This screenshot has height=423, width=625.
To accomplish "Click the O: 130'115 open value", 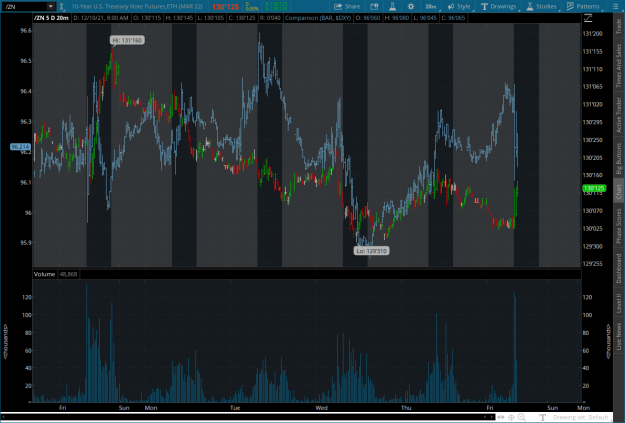I will coord(147,18).
